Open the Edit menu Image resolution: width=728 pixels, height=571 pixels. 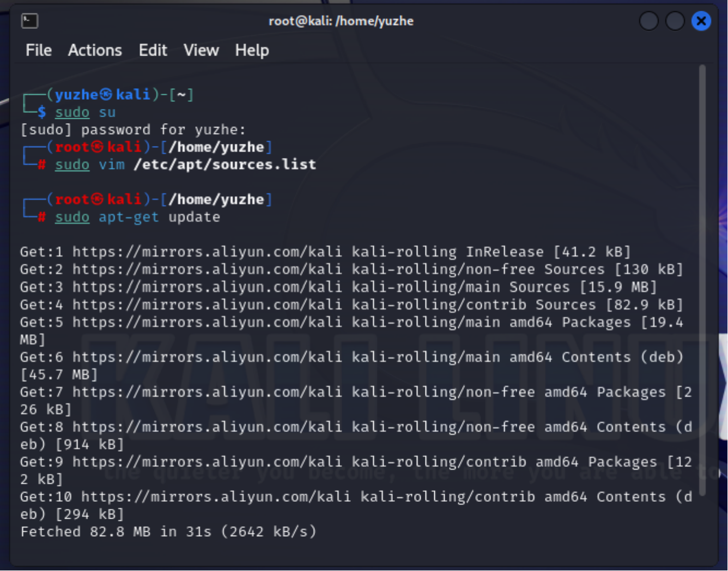153,51
